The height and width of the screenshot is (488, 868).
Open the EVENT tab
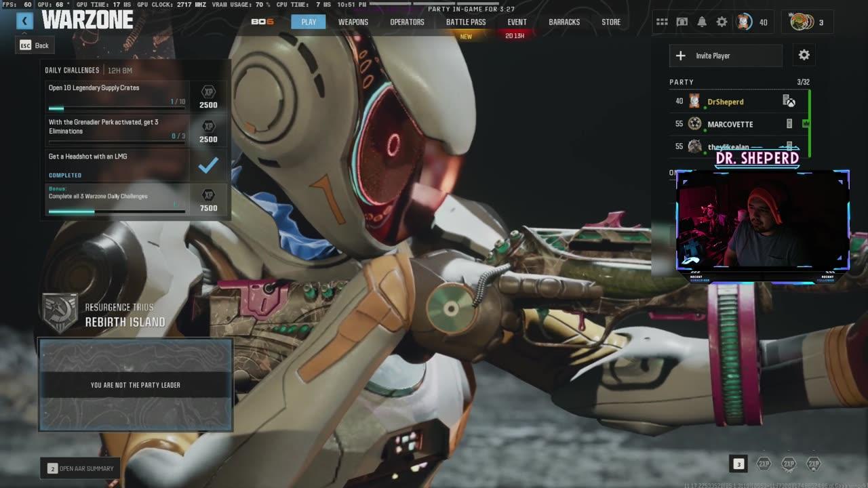517,22
